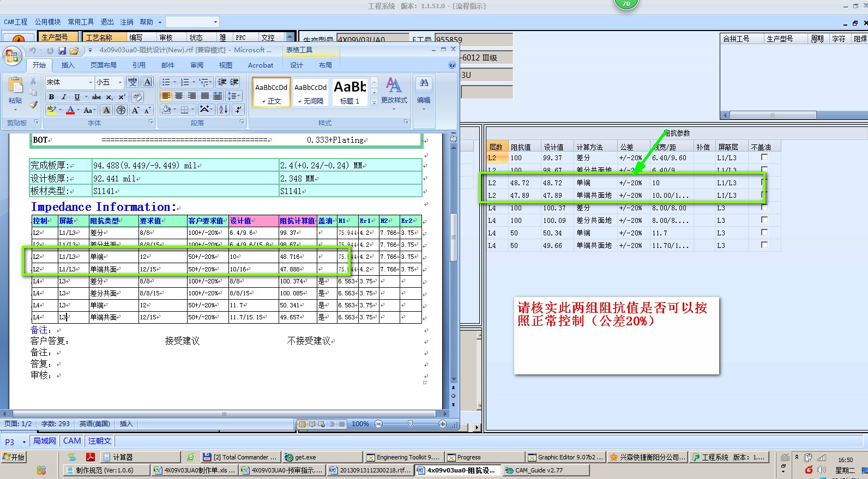Apply italic formatting
868x479 pixels.
point(64,96)
